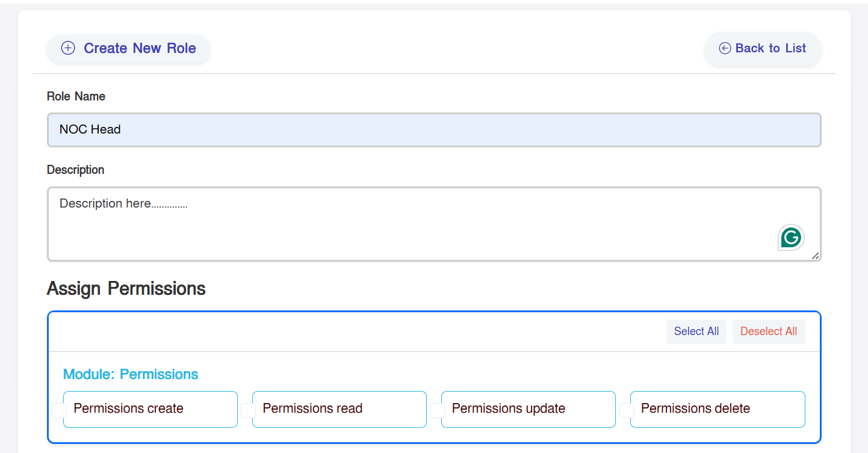Toggle the Permissions delete checkbox
The height and width of the screenshot is (453, 868).
[x=627, y=410]
